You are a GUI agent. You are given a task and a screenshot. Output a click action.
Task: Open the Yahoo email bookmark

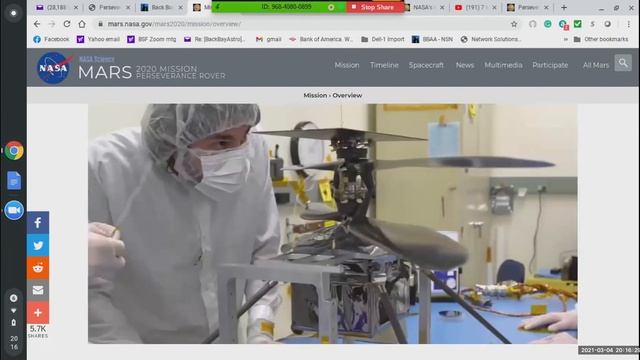98,39
